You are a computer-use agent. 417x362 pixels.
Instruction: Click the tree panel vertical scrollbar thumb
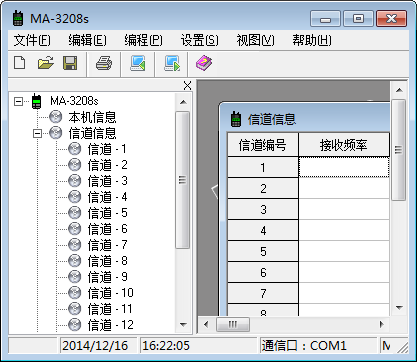182,180
